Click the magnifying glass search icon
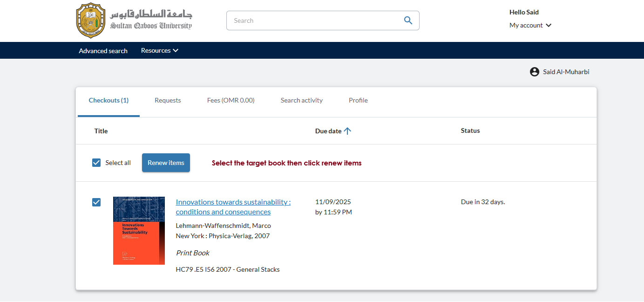This screenshot has height=302, width=644. [x=408, y=21]
